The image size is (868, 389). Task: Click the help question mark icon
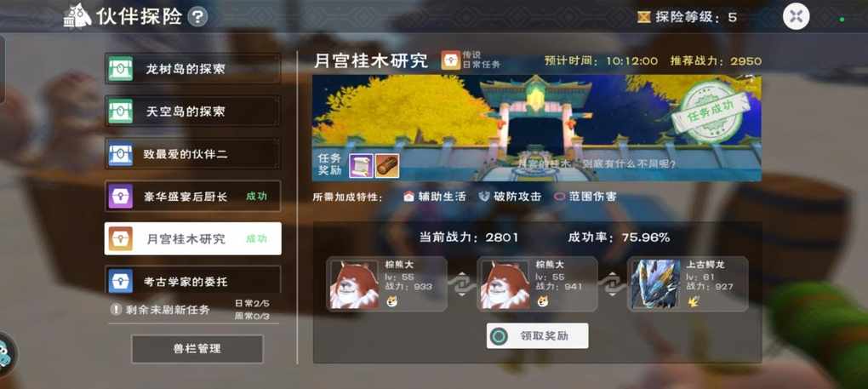(197, 17)
